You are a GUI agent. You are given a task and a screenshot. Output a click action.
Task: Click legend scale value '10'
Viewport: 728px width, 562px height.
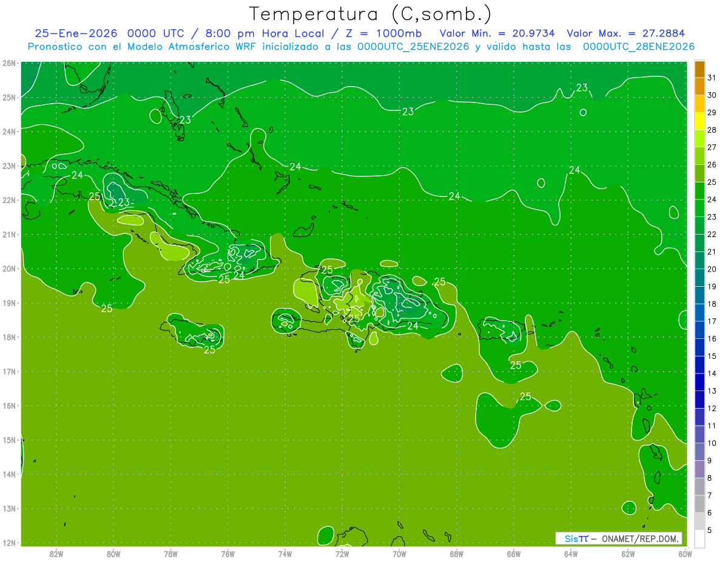712,443
